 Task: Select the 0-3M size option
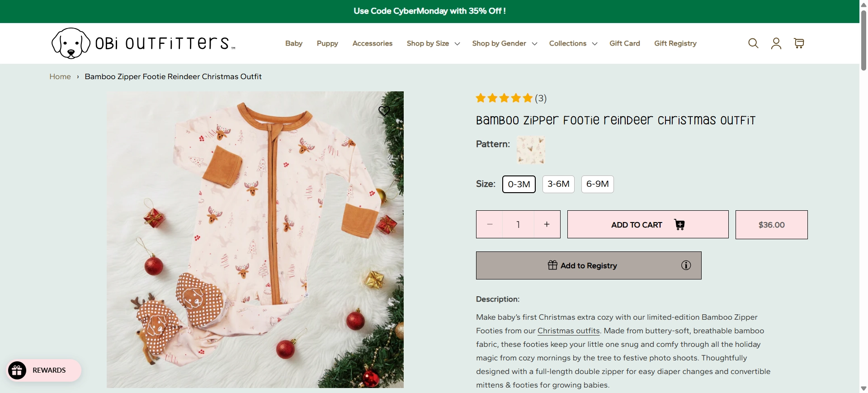pos(519,184)
